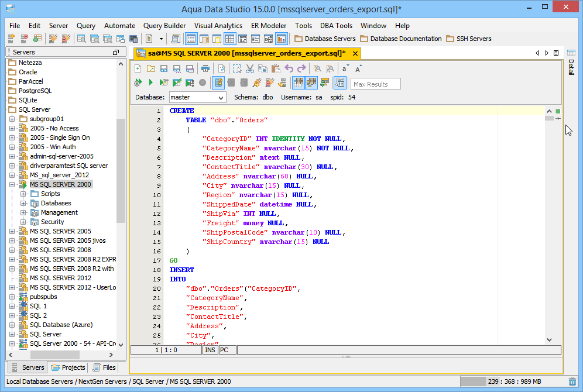Screen dimensions: 583x392
Task: Collapse the MS SQL SERVER 2000 node
Action: 12,184
